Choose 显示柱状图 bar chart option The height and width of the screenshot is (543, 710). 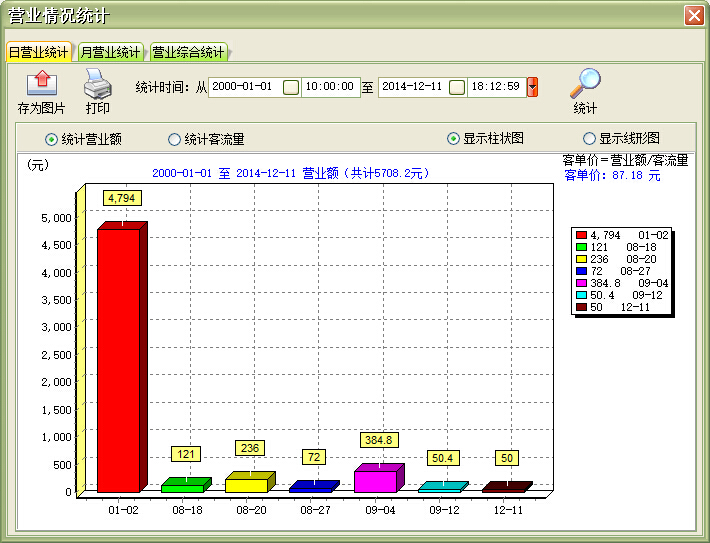453,138
